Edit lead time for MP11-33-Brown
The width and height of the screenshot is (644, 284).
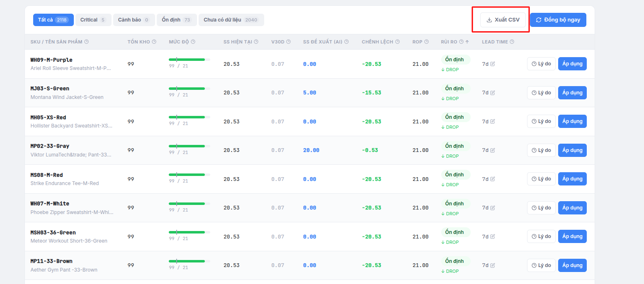(493, 265)
